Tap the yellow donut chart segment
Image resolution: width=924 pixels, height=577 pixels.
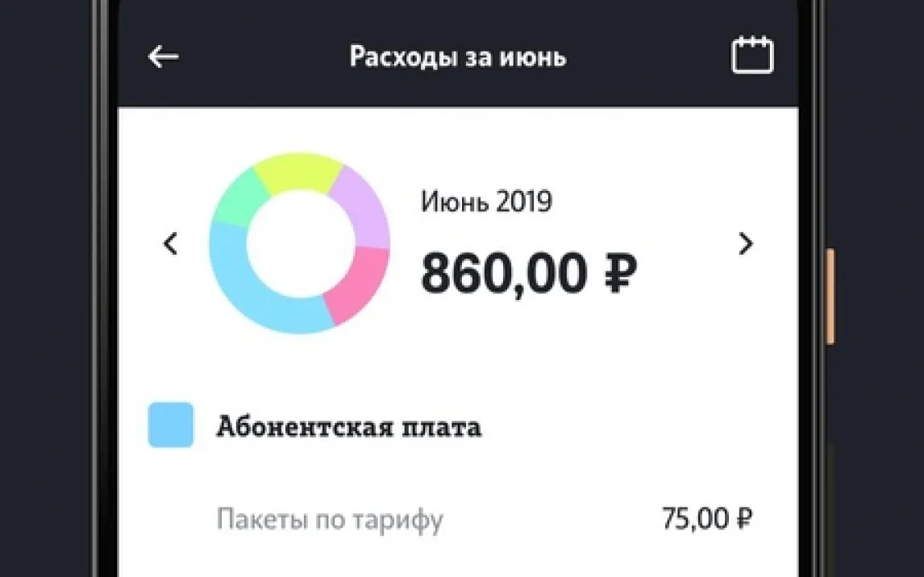coord(298,171)
